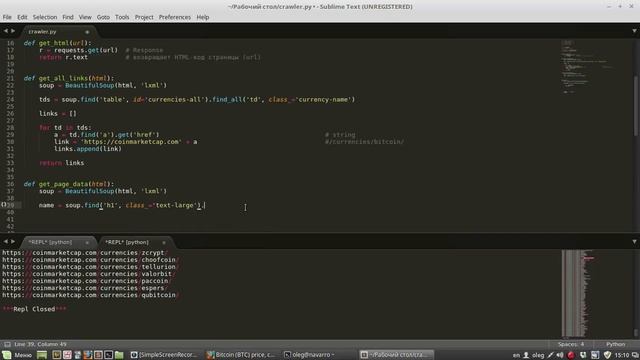Click 'def get_html(url):' line
Image resolution: width=640 pixels, height=360 pixels.
click(x=58, y=43)
